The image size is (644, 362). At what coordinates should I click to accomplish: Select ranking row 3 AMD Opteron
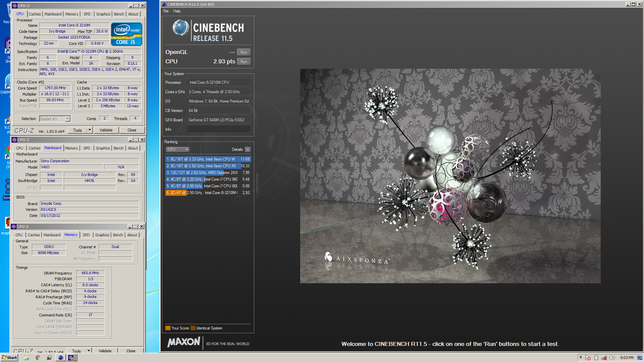pyautogui.click(x=208, y=173)
